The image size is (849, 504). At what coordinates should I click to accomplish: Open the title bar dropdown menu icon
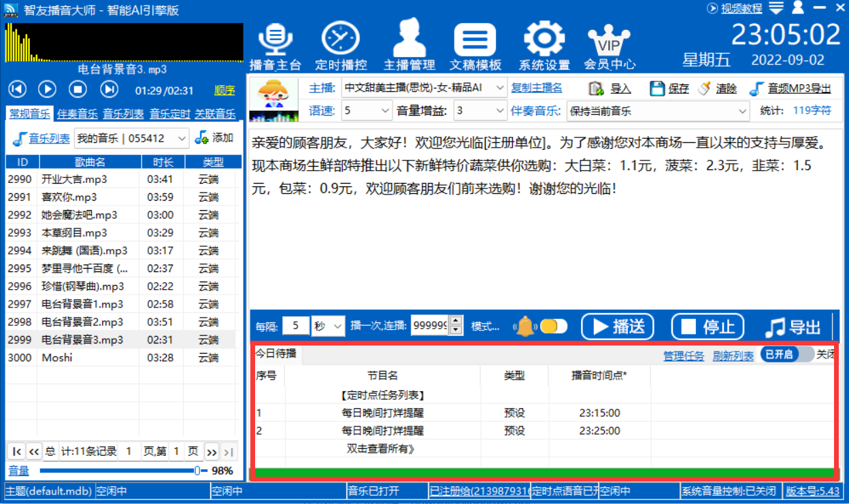point(776,8)
